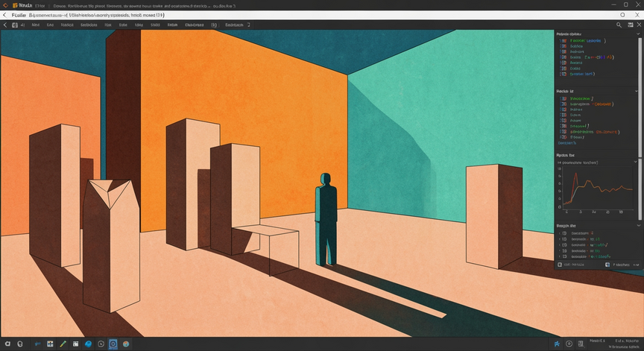The width and height of the screenshot is (644, 351).
Task: Click the green pencil icon in taskbar
Action: [x=63, y=344]
